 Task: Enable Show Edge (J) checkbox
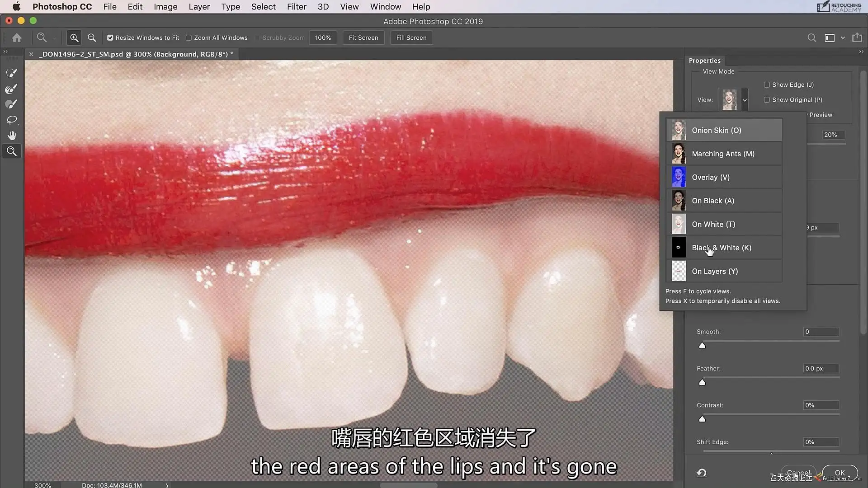[x=767, y=85]
